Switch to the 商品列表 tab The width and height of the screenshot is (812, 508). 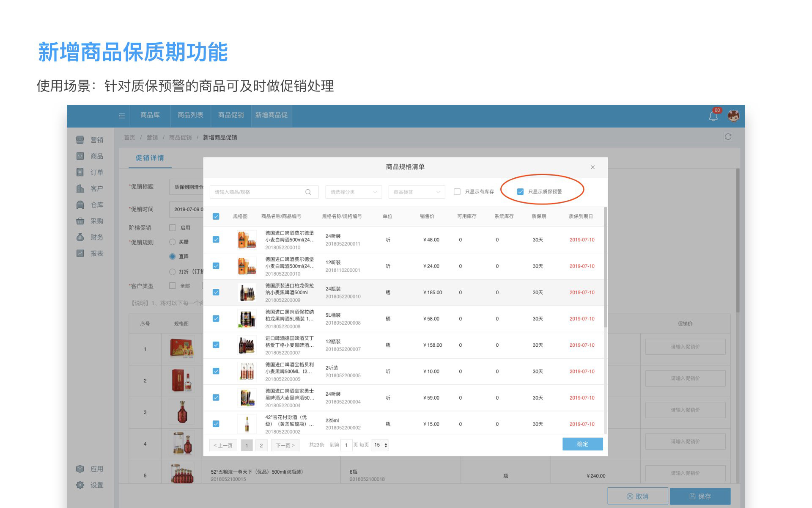190,115
